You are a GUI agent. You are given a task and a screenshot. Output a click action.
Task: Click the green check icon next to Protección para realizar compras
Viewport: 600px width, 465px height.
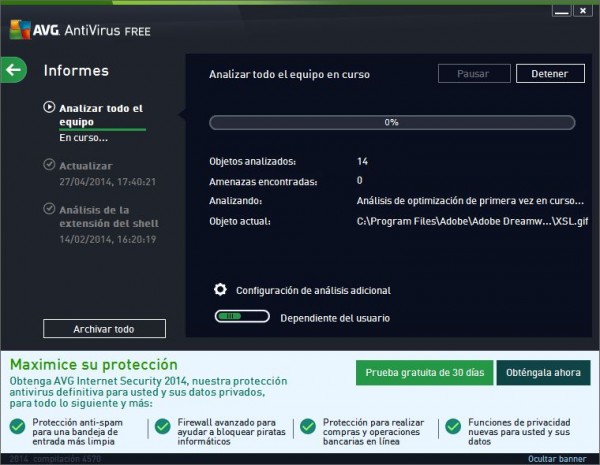[308, 426]
